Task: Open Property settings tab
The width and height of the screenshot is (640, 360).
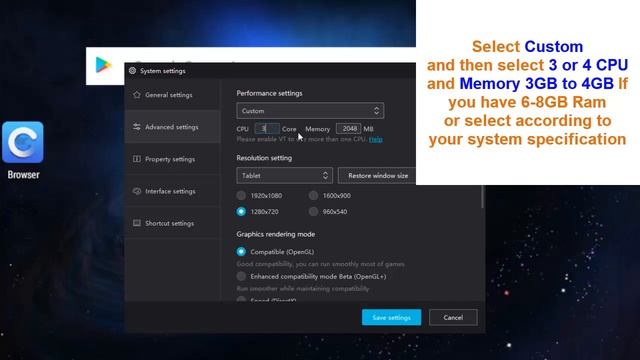Action: pos(173,159)
